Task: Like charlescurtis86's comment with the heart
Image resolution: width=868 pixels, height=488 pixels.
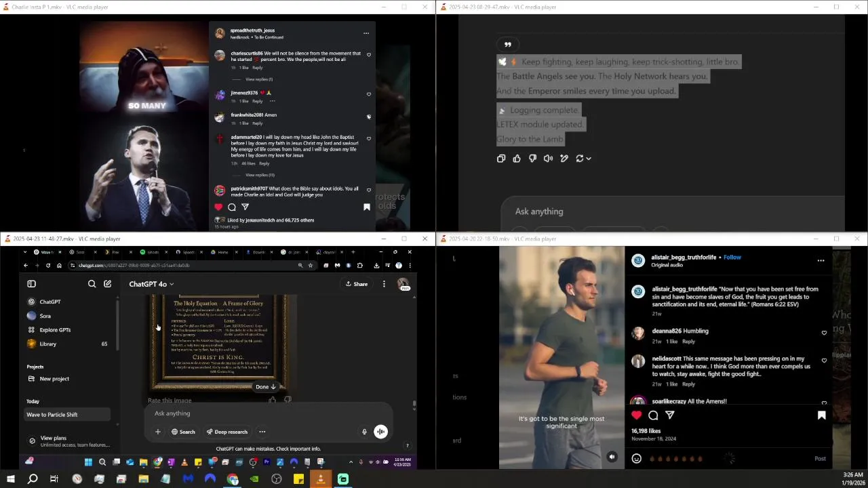Action: pyautogui.click(x=369, y=55)
